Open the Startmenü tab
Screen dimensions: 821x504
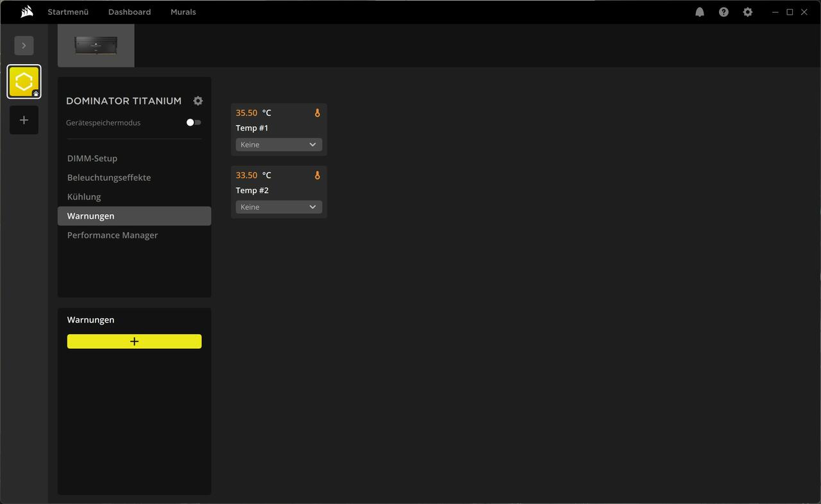coord(68,12)
